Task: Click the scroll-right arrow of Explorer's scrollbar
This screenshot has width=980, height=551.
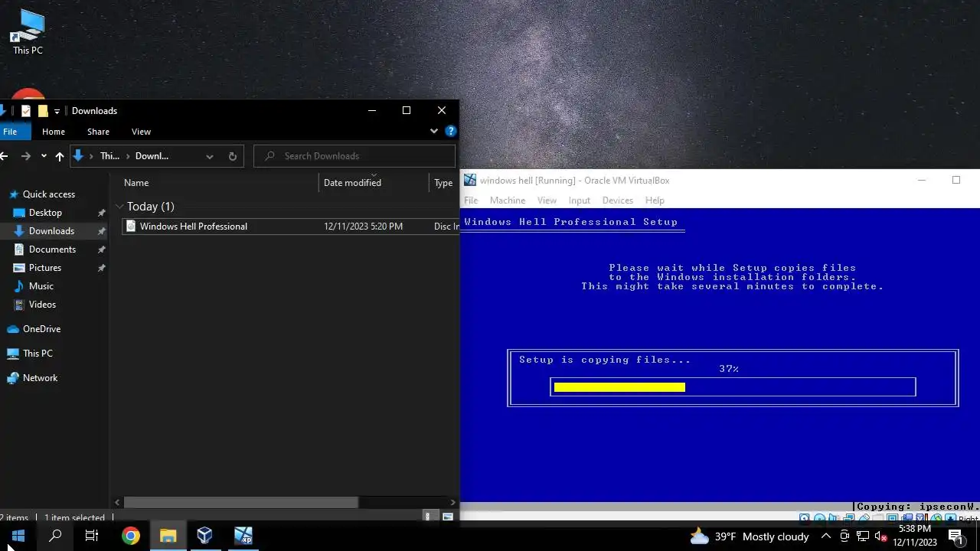Action: point(453,503)
